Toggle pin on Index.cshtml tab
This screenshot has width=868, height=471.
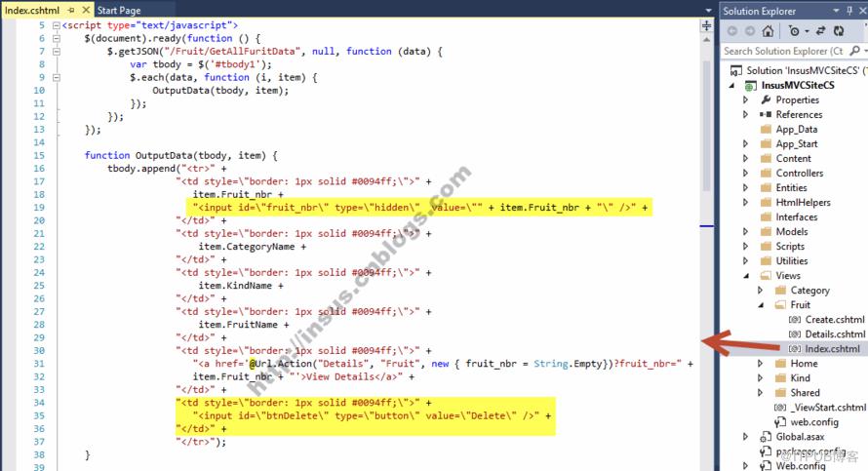71,10
